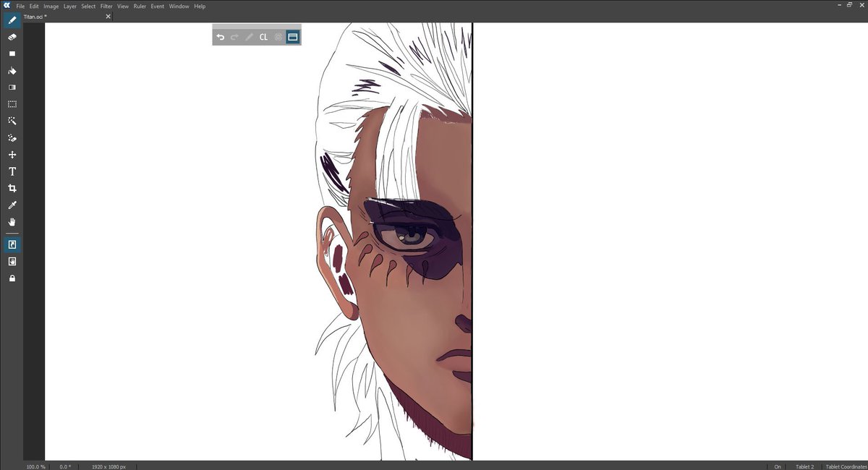Toggle the window layout icon on floating toolbar
This screenshot has width=868, height=470.
tap(293, 37)
